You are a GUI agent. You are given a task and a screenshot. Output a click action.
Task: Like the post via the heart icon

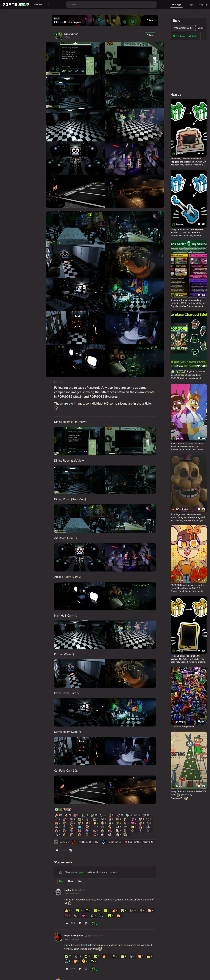pyautogui.click(x=57, y=850)
